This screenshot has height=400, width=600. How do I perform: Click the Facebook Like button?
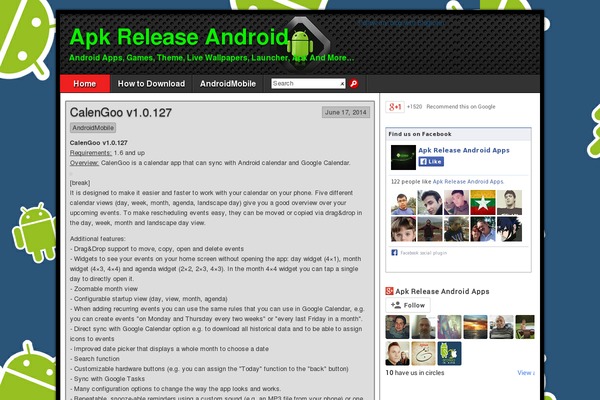(x=431, y=162)
